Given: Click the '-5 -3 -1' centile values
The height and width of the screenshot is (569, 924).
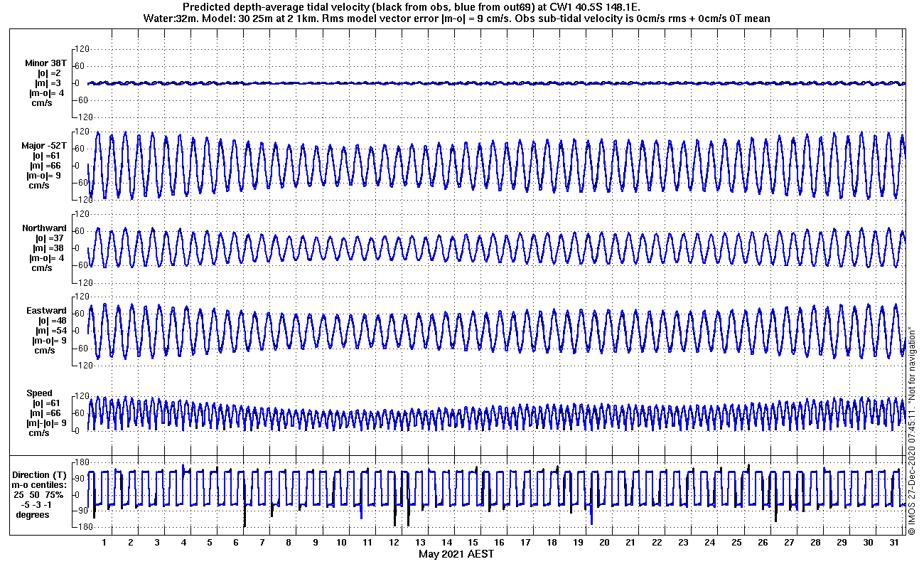Looking at the screenshot, I should (x=36, y=504).
